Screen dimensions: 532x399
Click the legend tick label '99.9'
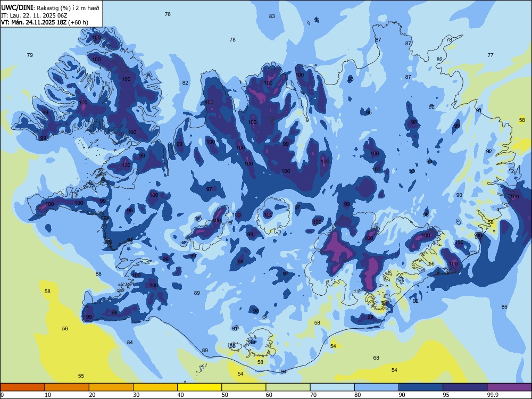(x=493, y=395)
